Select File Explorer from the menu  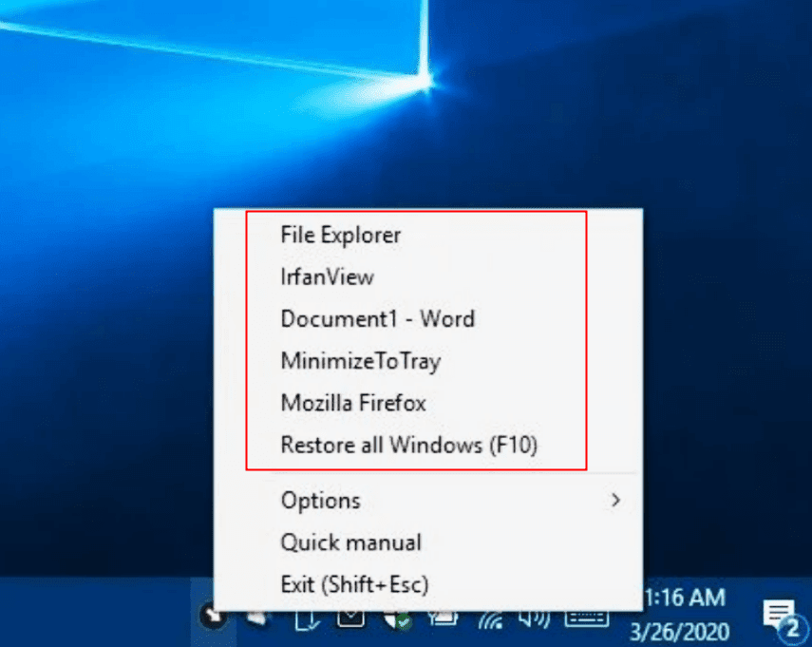(340, 235)
